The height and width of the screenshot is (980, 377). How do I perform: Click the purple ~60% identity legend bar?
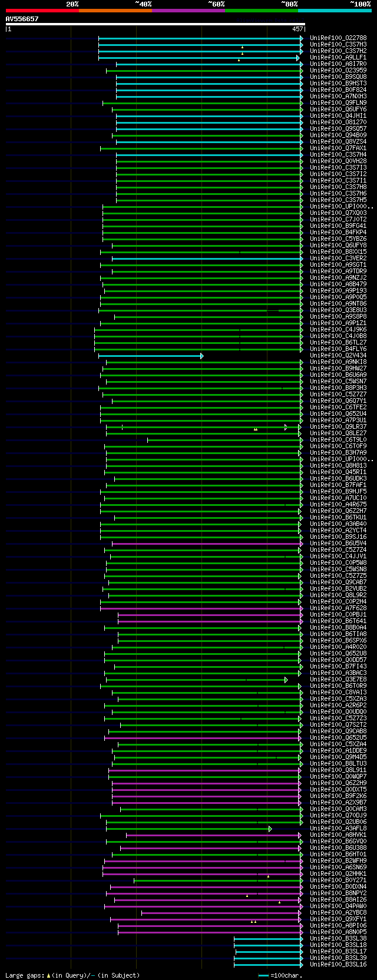[188, 11]
